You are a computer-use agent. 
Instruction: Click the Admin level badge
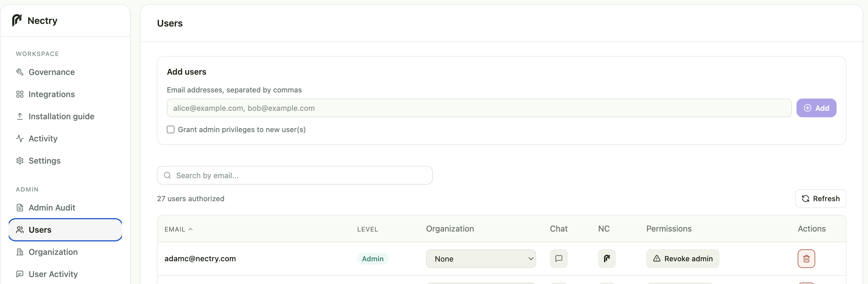click(373, 259)
